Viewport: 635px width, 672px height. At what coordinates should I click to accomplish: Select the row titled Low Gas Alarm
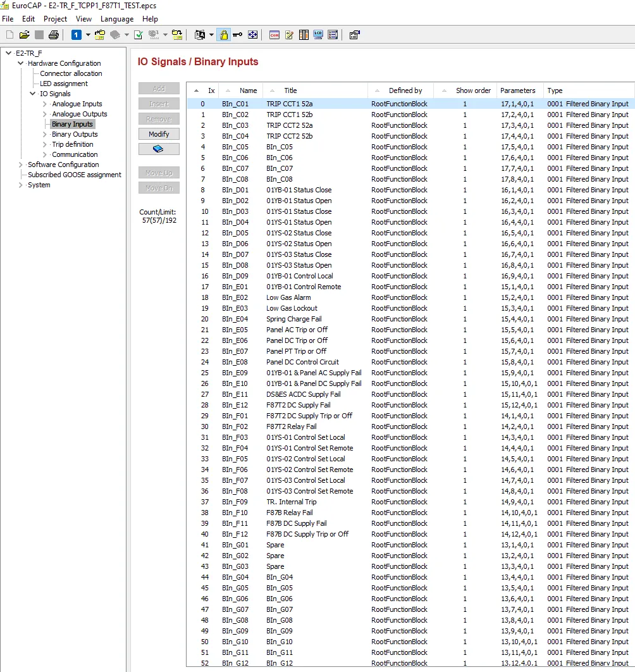(x=411, y=297)
